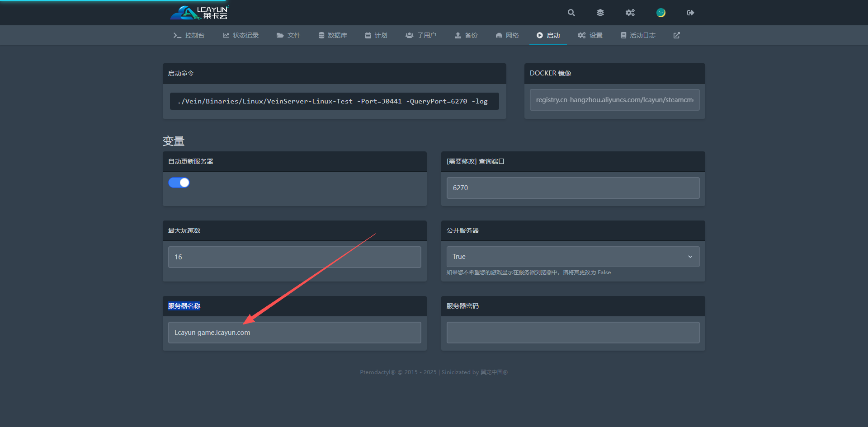Click the 查询端口 field showing 6270
Viewport: 868px width, 427px height.
[573, 188]
